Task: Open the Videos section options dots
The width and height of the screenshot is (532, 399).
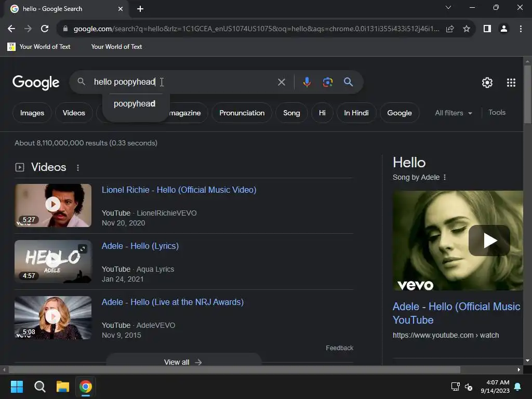Action: tap(78, 168)
